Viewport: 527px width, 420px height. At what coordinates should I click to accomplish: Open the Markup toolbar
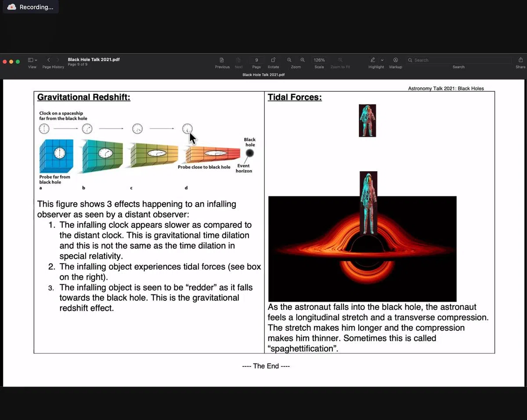pos(395,60)
